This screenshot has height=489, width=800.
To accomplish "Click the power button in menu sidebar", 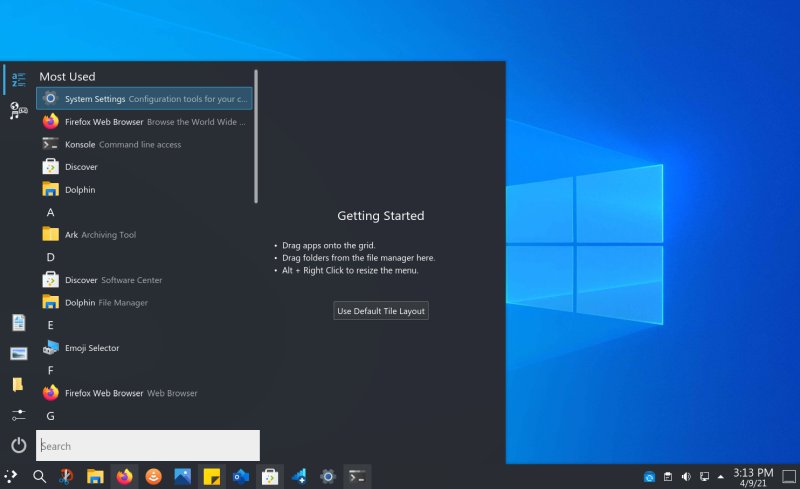I will (x=18, y=445).
